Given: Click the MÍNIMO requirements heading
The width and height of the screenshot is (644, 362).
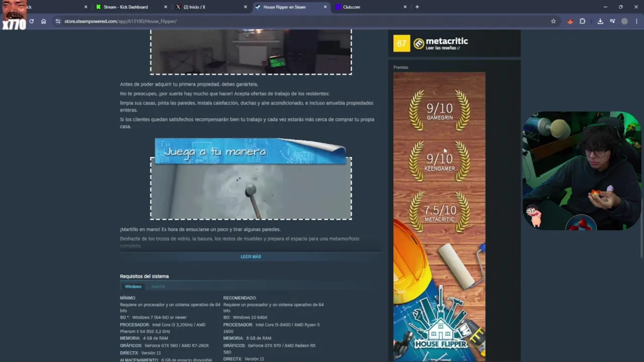Looking at the screenshot, I should (128, 298).
